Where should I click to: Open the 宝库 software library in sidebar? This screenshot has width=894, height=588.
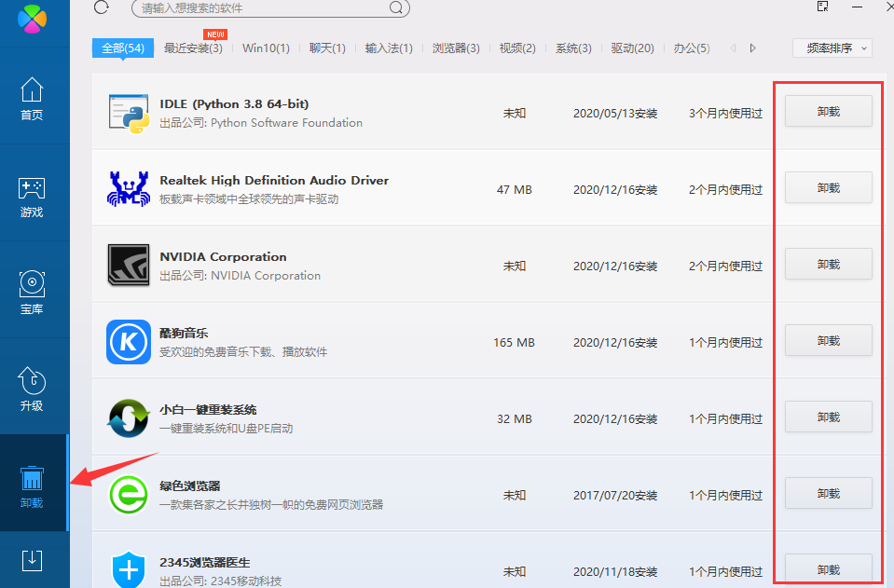(32, 293)
